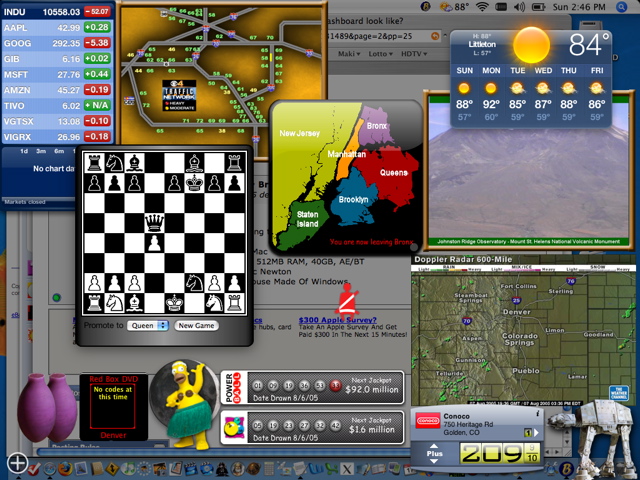The width and height of the screenshot is (640, 480).
Task: Launch iMovie clapperboard icon in dock
Action: tap(191, 469)
